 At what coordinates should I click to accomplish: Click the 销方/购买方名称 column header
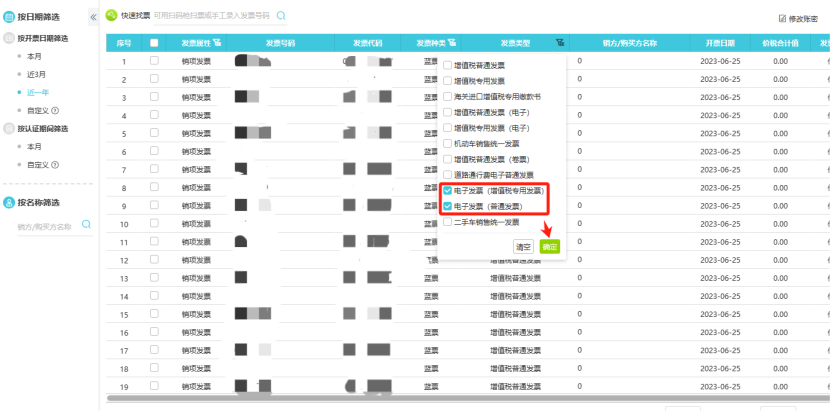(629, 43)
